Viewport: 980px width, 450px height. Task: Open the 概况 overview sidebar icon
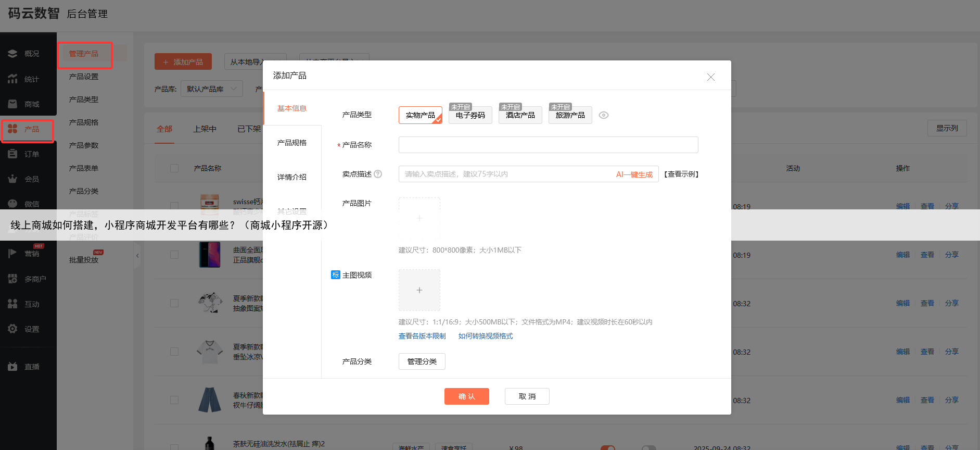(x=13, y=54)
